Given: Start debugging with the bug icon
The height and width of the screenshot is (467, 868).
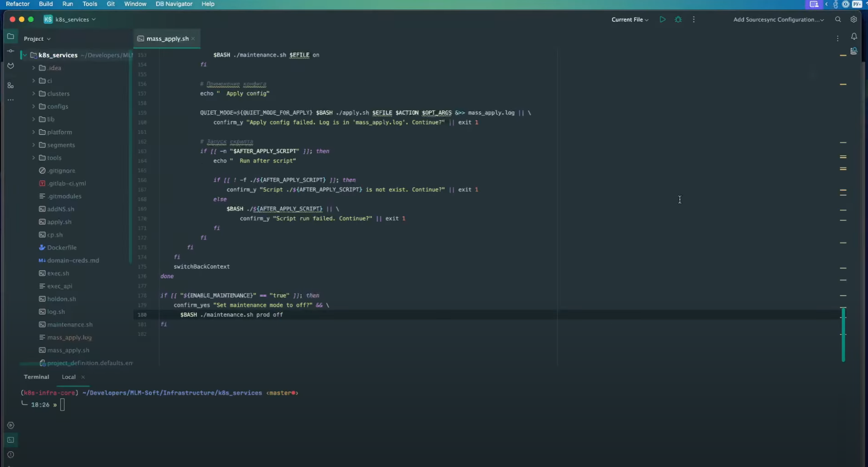Looking at the screenshot, I should pyautogui.click(x=678, y=19).
